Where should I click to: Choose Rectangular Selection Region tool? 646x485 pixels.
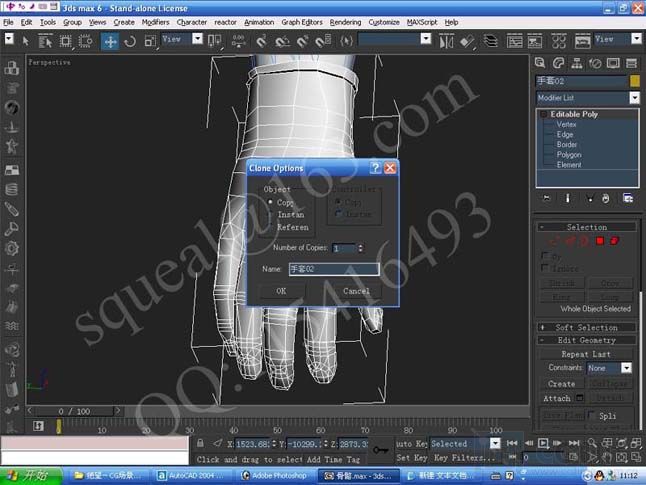[x=66, y=41]
